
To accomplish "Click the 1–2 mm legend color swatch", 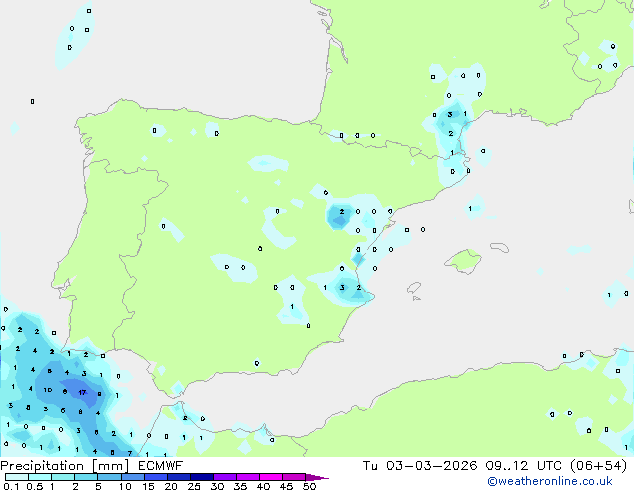I will pyautogui.click(x=63, y=477).
